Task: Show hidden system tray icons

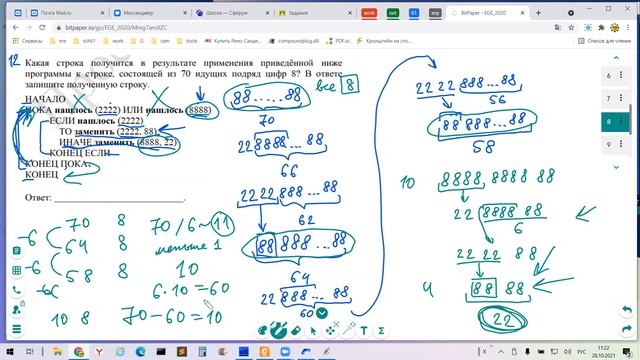Action: pos(501,351)
